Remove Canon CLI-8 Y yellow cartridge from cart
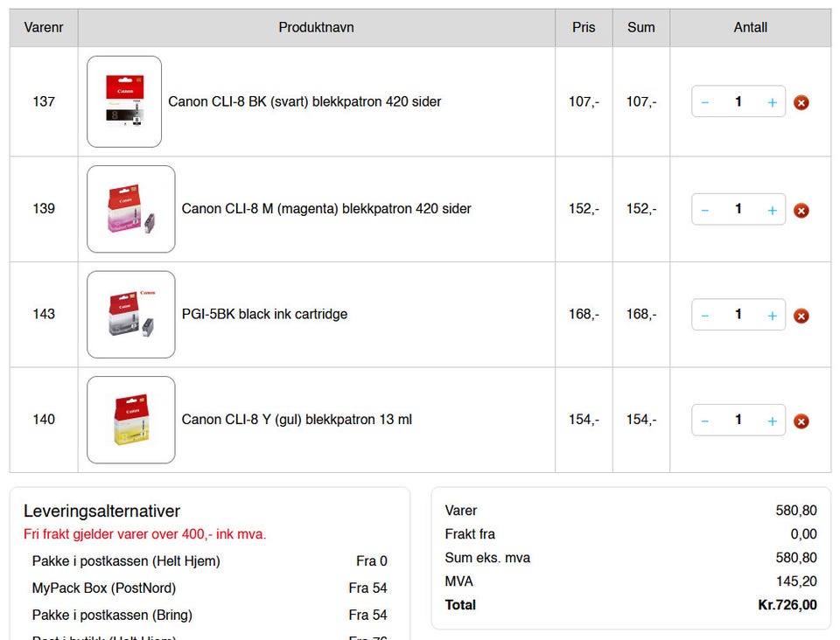This screenshot has width=840, height=640. 801,421
